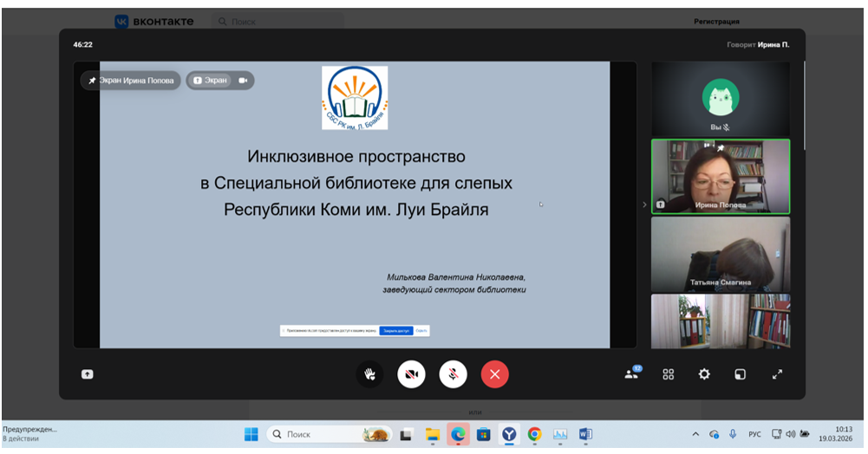Select Ирина Попова video tile
The image size is (868, 454).
[x=721, y=177]
